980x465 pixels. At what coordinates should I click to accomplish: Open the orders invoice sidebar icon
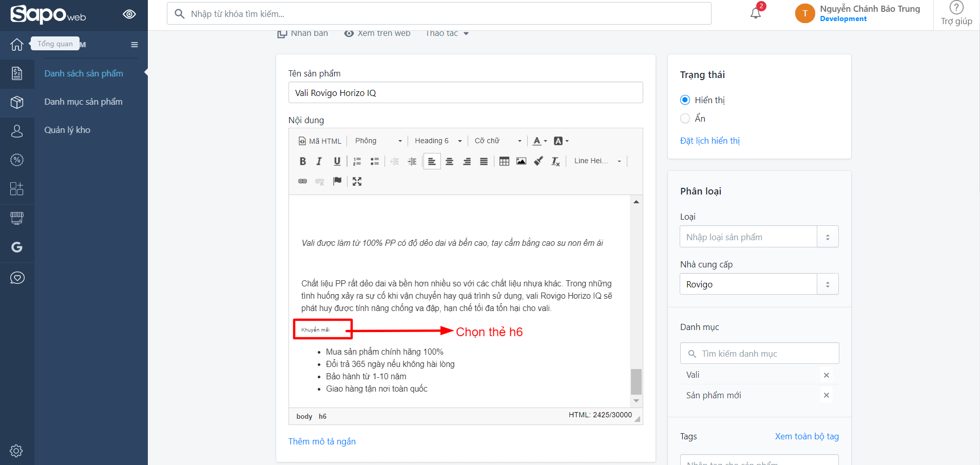17,73
